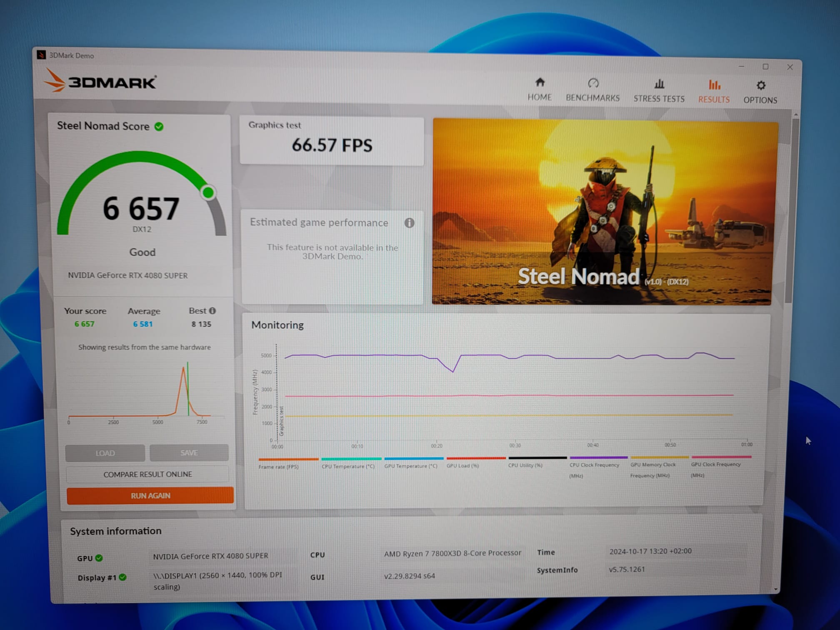Click Compare Result Online button
The image size is (840, 630).
tap(147, 474)
